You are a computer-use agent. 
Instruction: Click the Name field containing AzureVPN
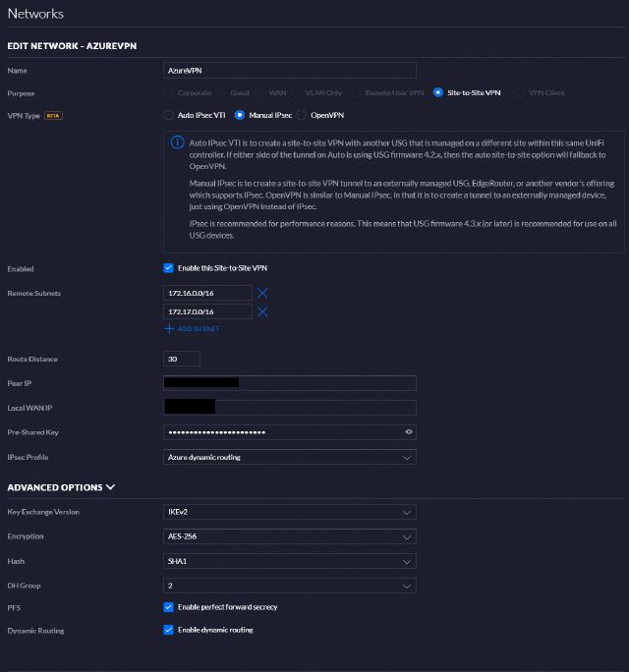[289, 70]
